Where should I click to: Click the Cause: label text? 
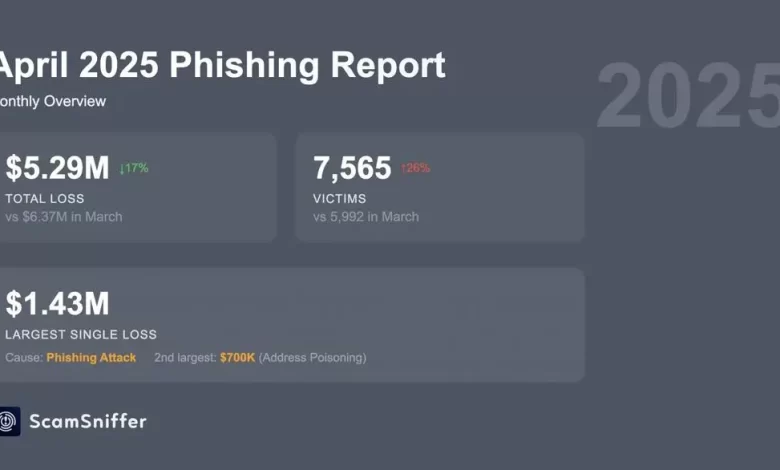click(24, 358)
